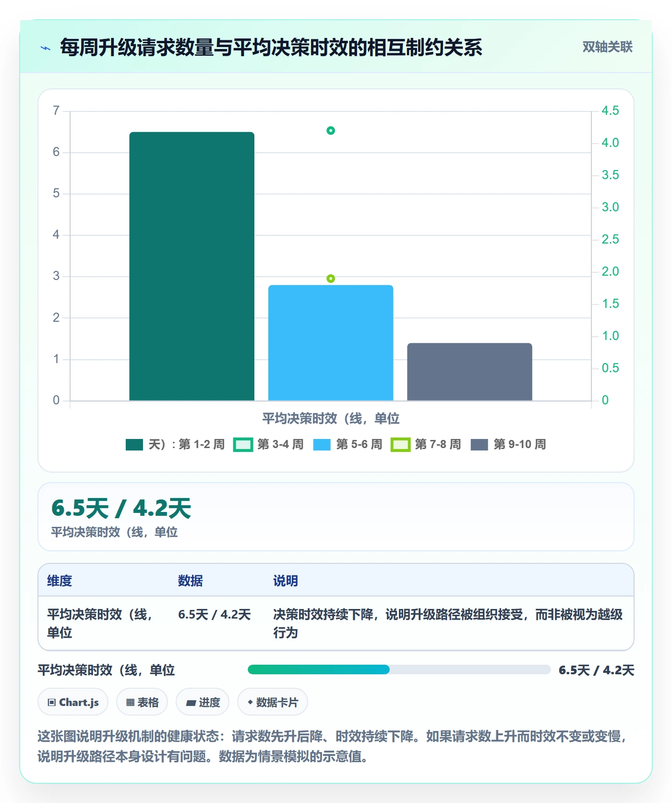
Task: Click the chart title 每周升级请求数量与平均决策时效
Action: tap(271, 48)
